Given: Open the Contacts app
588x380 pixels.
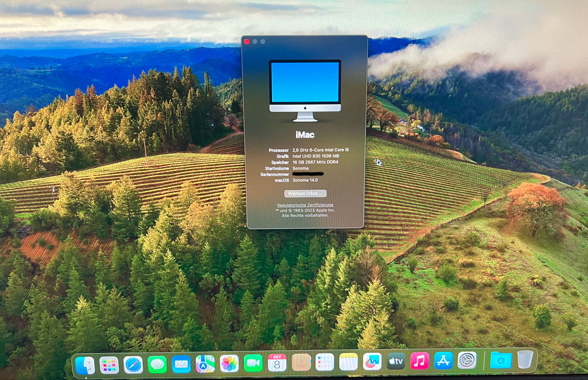Looking at the screenshot, I should [301, 362].
